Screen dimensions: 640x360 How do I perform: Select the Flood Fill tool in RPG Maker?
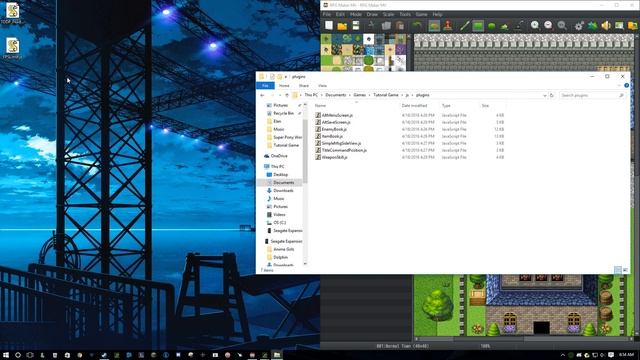(x=505, y=26)
